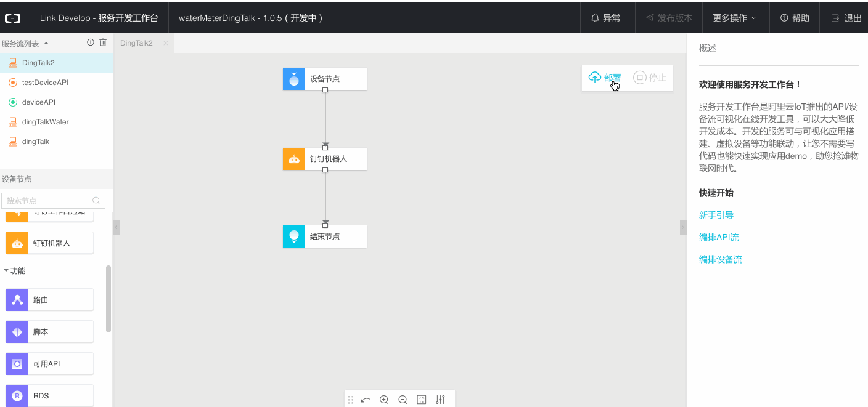
Task: Click the dingTalkWater flow icon
Action: point(12,122)
